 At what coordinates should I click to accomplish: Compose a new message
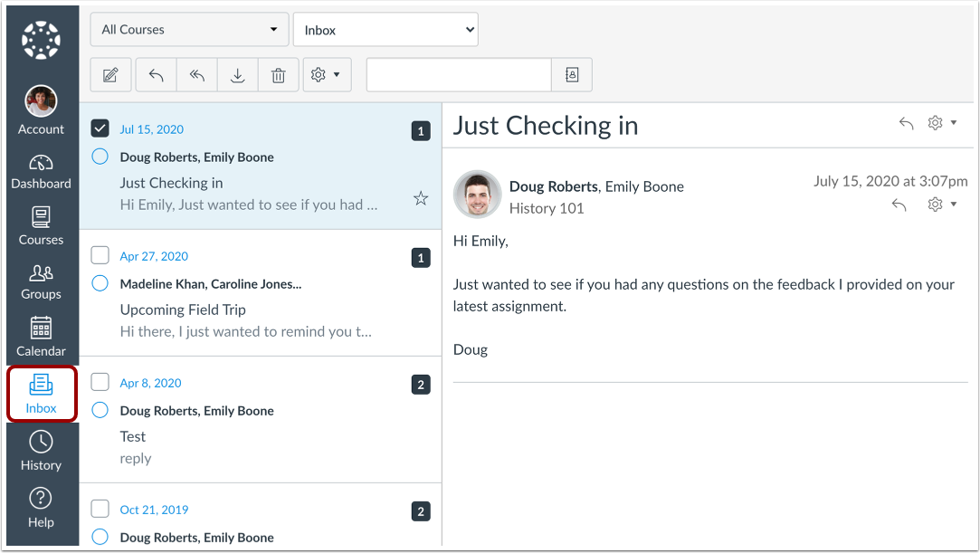pyautogui.click(x=110, y=75)
